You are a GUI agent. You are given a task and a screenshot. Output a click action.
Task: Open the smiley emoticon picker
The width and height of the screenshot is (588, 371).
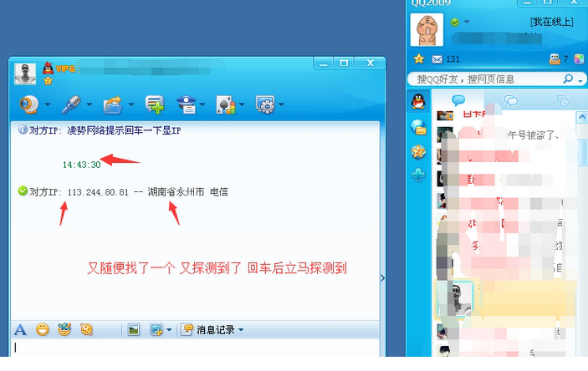[x=43, y=329]
